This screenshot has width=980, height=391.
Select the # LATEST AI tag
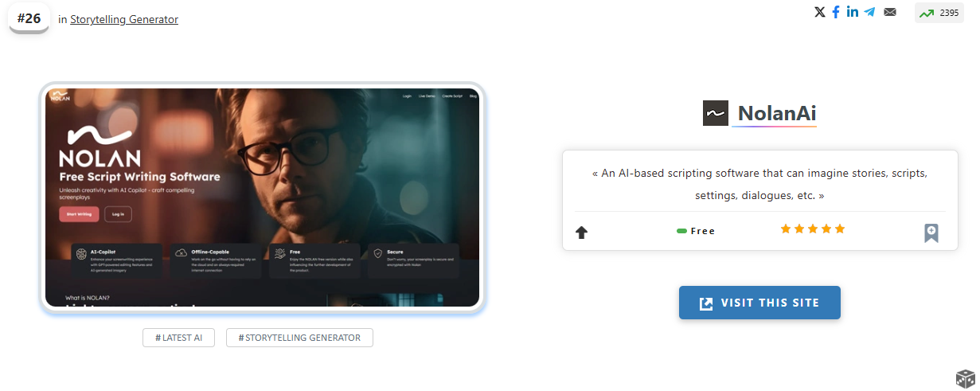coord(178,338)
